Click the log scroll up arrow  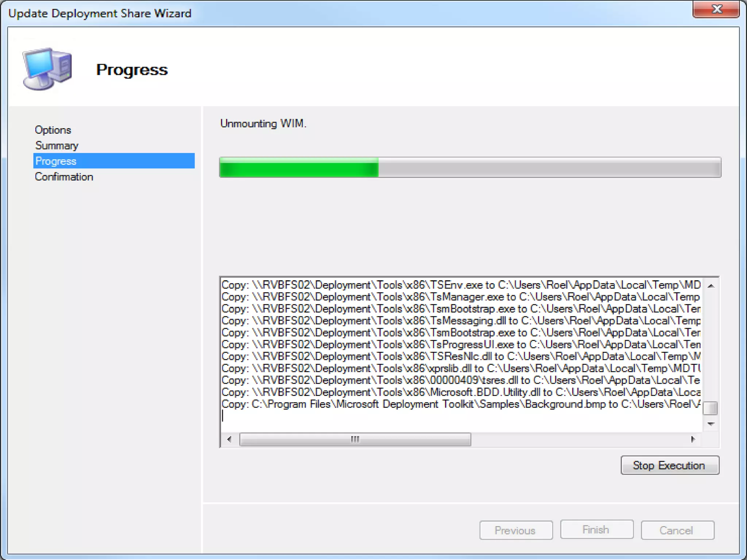pyautogui.click(x=711, y=286)
